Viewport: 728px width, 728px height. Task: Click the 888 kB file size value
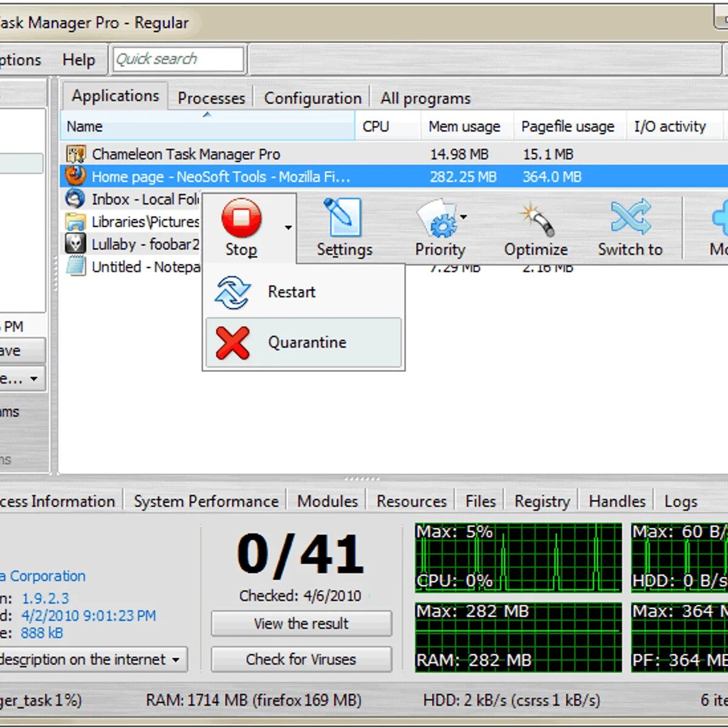[42, 633]
